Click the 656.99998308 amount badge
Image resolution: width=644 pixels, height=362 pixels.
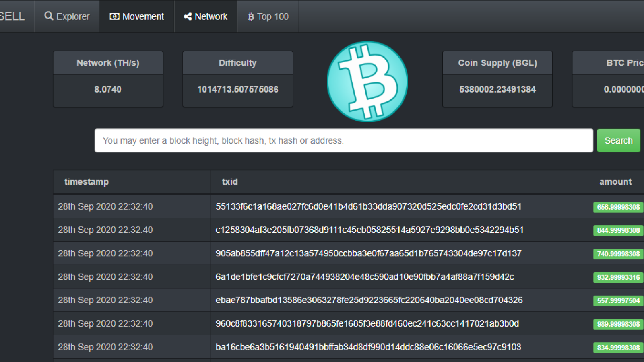point(618,207)
